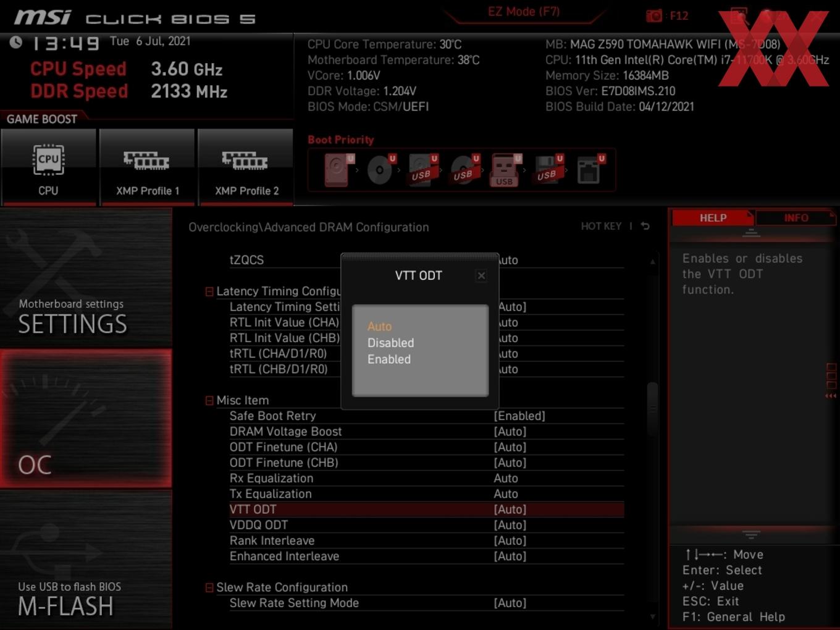Click the help panel bottom collapse handle
Image resolution: width=840 pixels, height=630 pixels.
pos(751,534)
